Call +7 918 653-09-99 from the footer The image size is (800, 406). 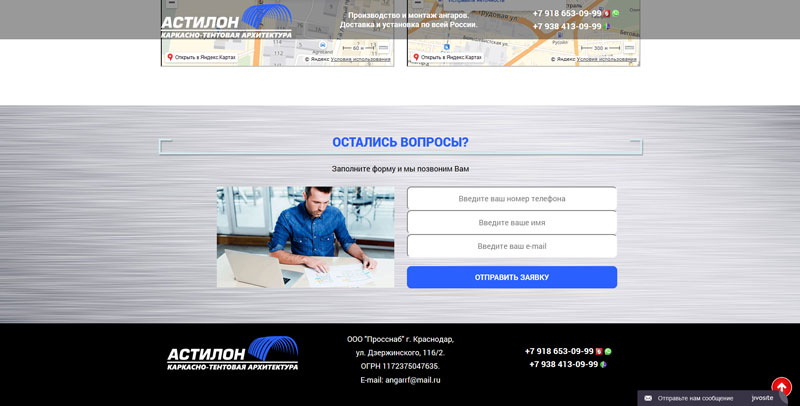[x=559, y=351]
